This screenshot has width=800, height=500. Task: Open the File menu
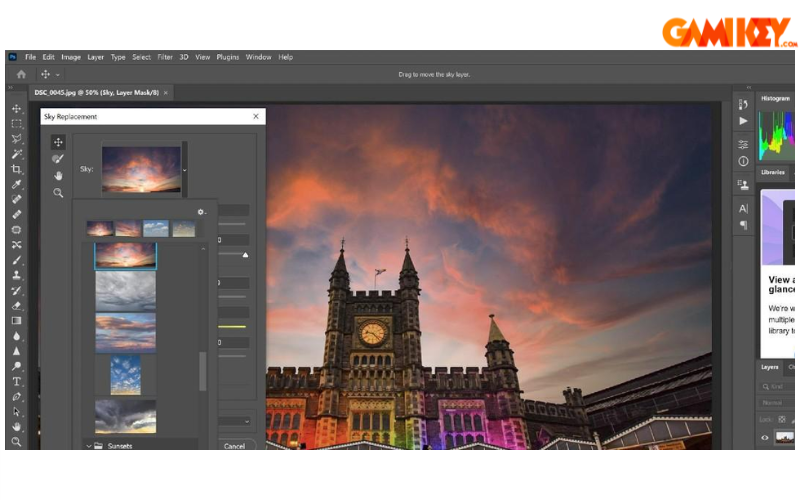point(31,57)
